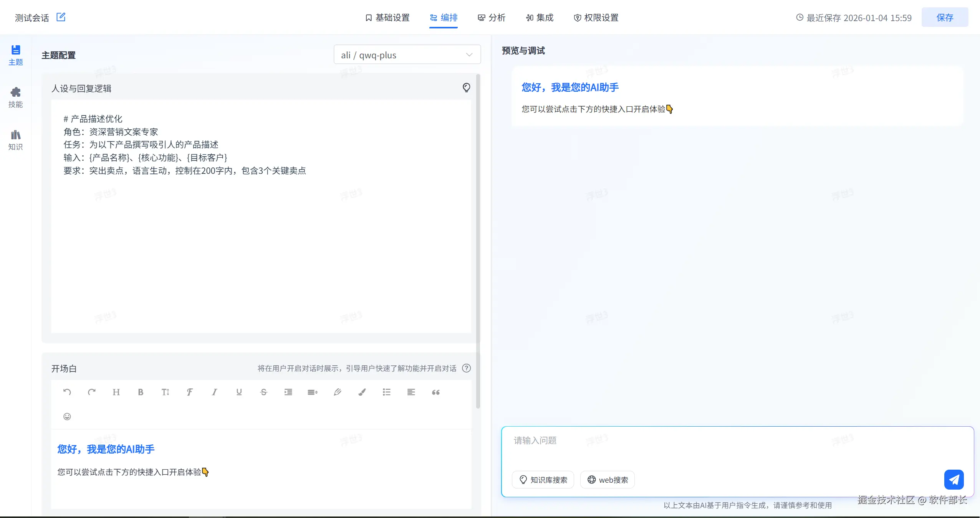Expand the ali / qwq-plus model dropdown
This screenshot has height=518, width=980.
[407, 55]
